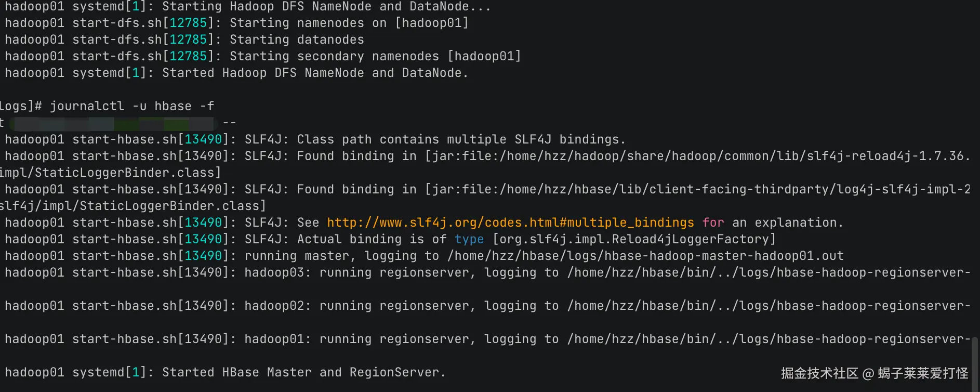Viewport: 980px width, 392px height.
Task: Click the watermark text at bottom right
Action: click(874, 373)
